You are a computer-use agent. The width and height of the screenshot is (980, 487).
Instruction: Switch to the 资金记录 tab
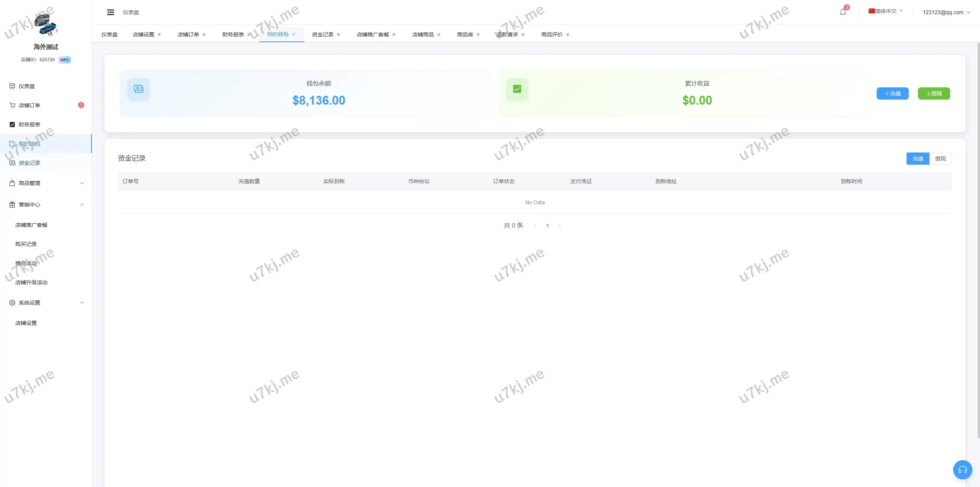[322, 34]
